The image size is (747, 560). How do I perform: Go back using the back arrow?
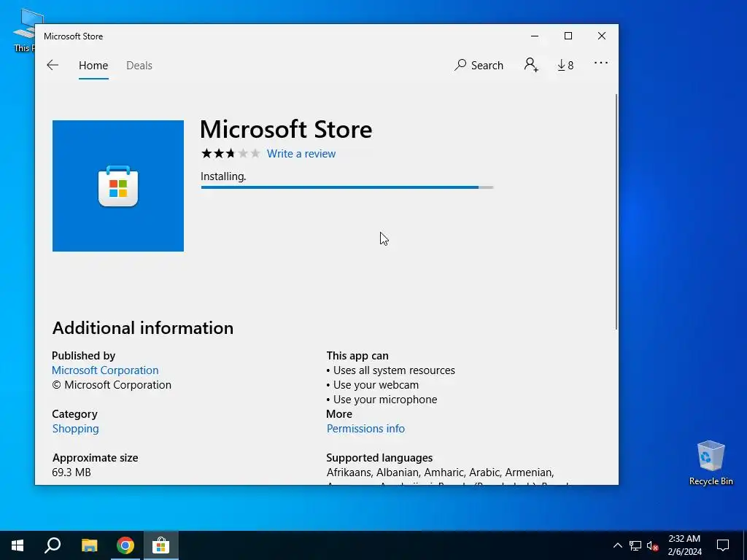pyautogui.click(x=53, y=65)
